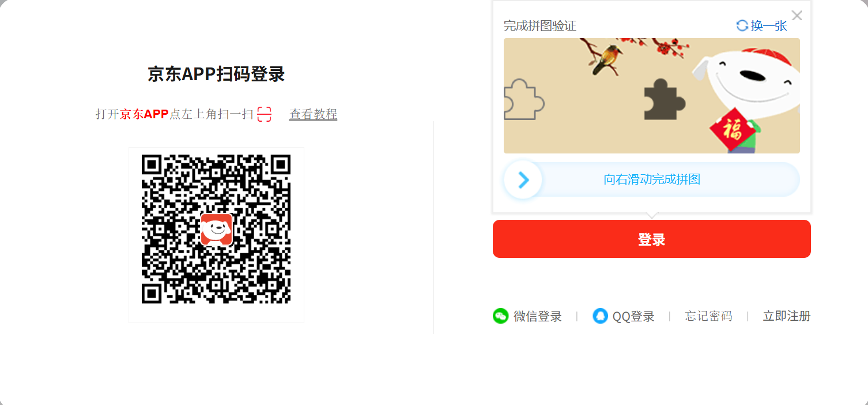Click the blue QQ penguin icon

[x=601, y=316]
